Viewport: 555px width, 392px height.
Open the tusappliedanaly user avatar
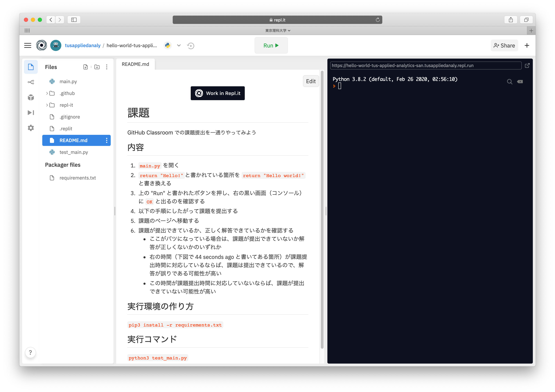[x=56, y=45]
